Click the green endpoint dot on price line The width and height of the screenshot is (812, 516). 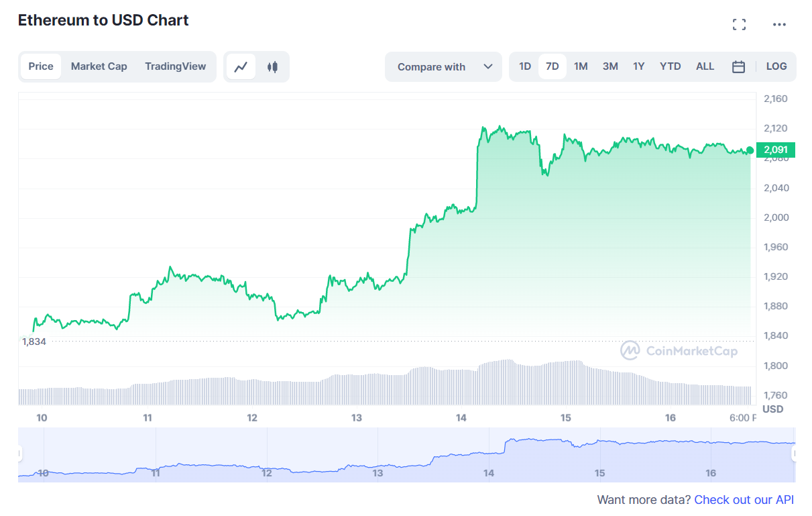[x=750, y=150]
